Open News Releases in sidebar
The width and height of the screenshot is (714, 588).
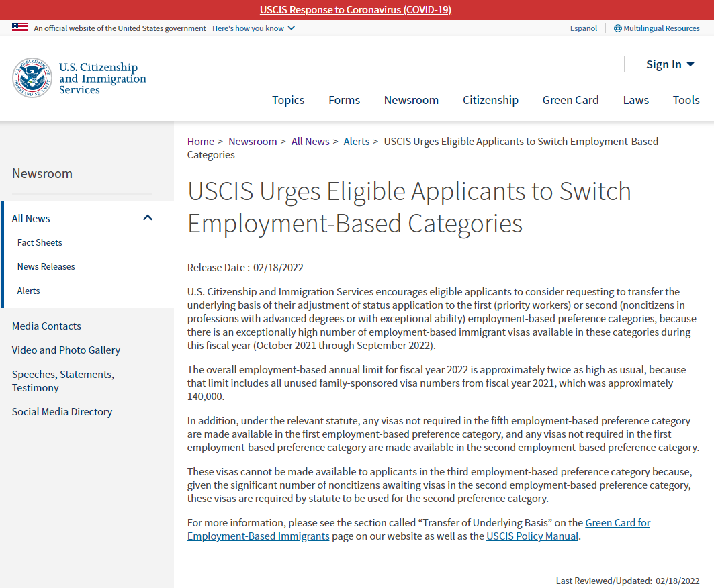(46, 266)
